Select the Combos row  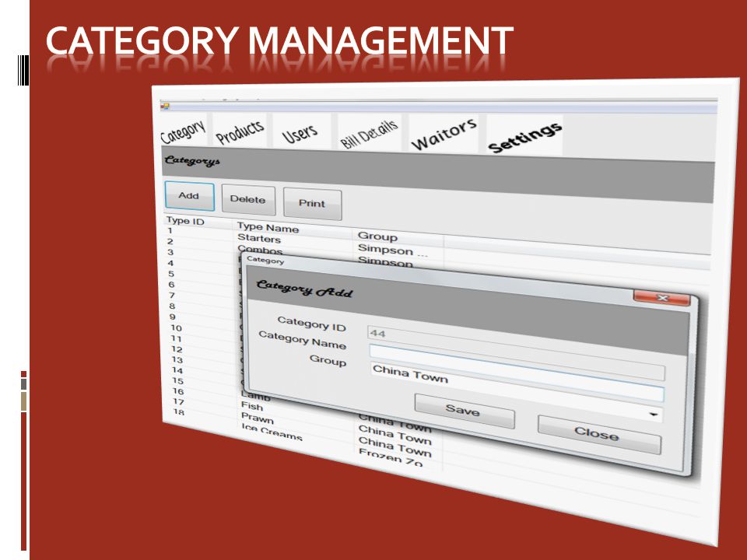[260, 250]
